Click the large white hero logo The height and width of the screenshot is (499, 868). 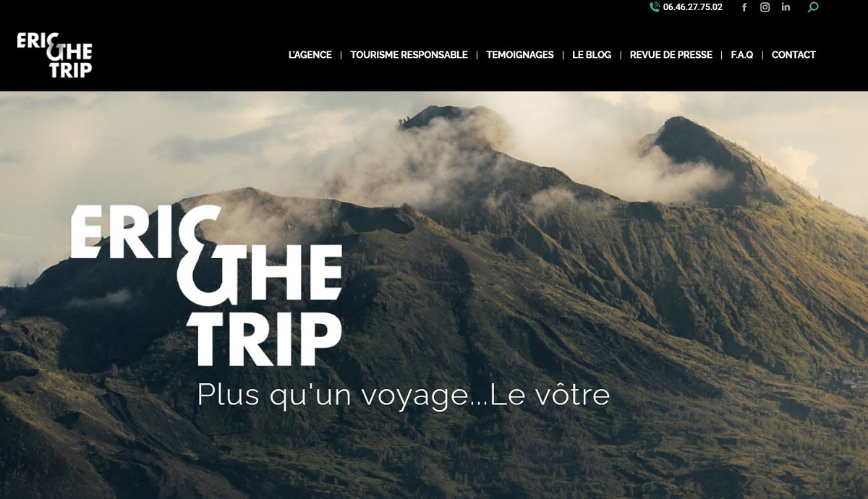click(x=206, y=286)
